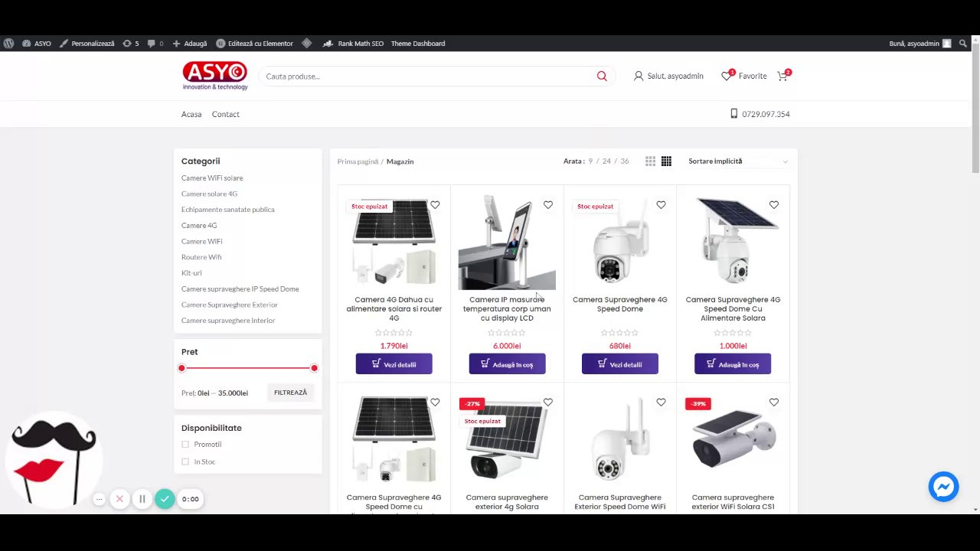Image resolution: width=980 pixels, height=551 pixels.
Task: Select Camere supraveghere IP Speed Dome category
Action: [x=240, y=289]
